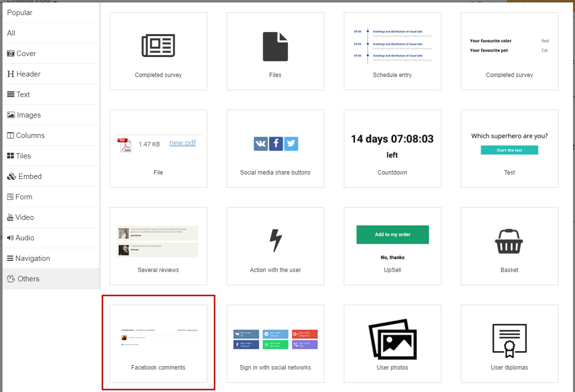Screen dimensions: 575x392
Task: Click the H icon for Header
Action: 11,74
